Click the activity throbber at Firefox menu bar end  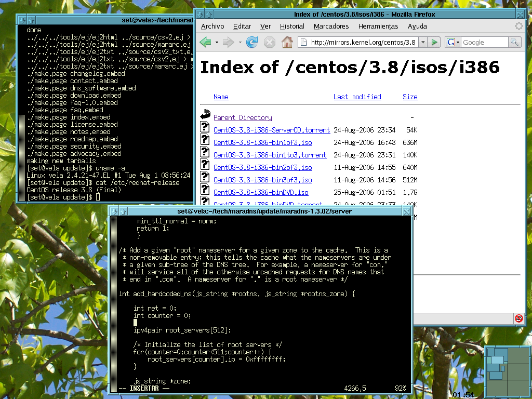click(x=519, y=26)
